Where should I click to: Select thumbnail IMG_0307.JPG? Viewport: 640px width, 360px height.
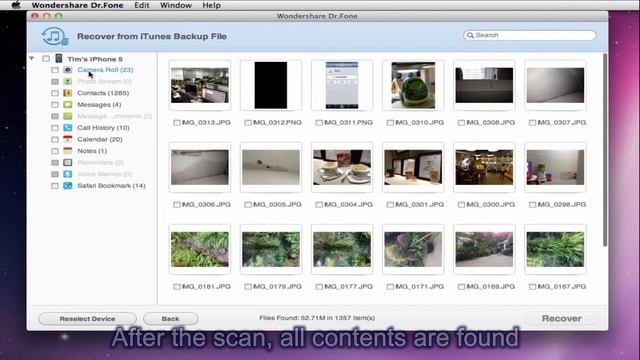(x=556, y=85)
